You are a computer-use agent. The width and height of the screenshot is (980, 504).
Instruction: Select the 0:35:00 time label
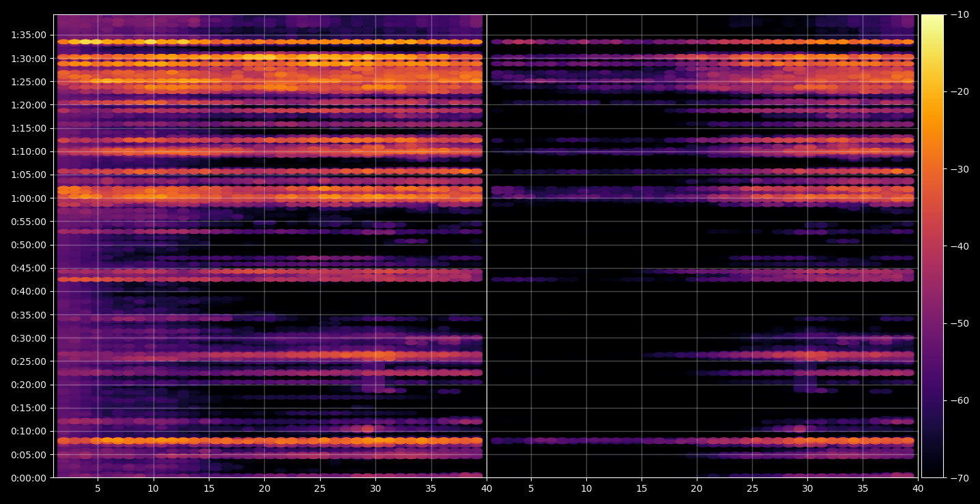[x=30, y=315]
